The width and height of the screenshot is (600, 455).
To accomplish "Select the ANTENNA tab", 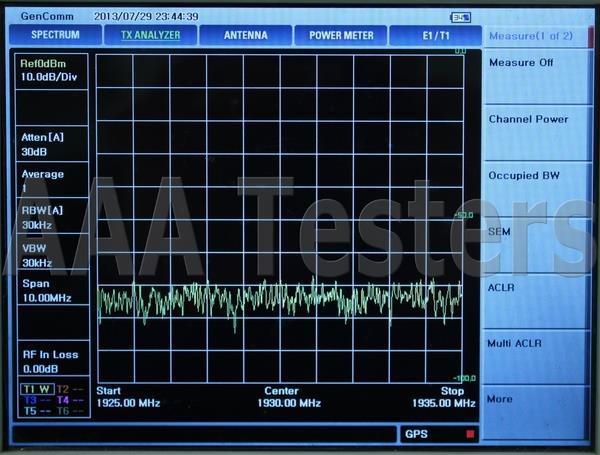I will tap(245, 35).
